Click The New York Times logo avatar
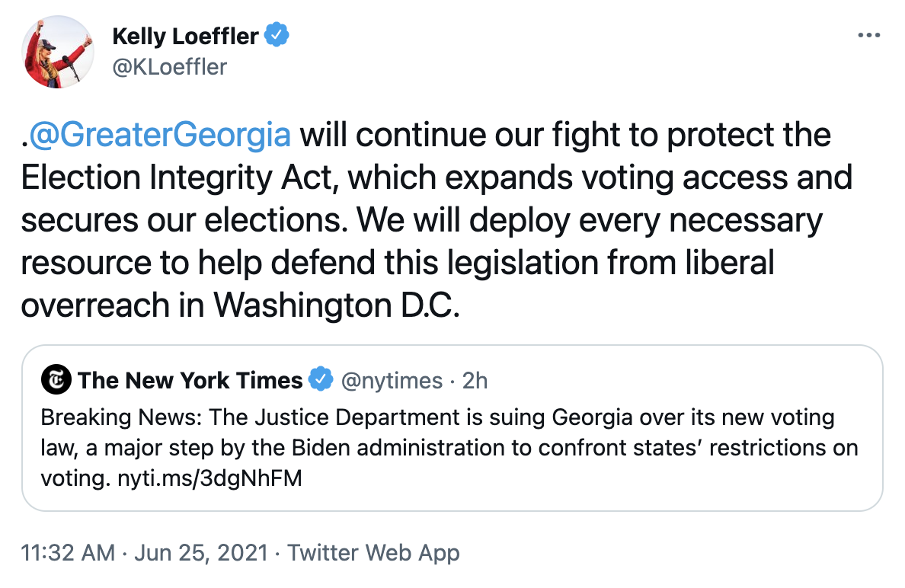905x588 pixels. click(x=56, y=380)
